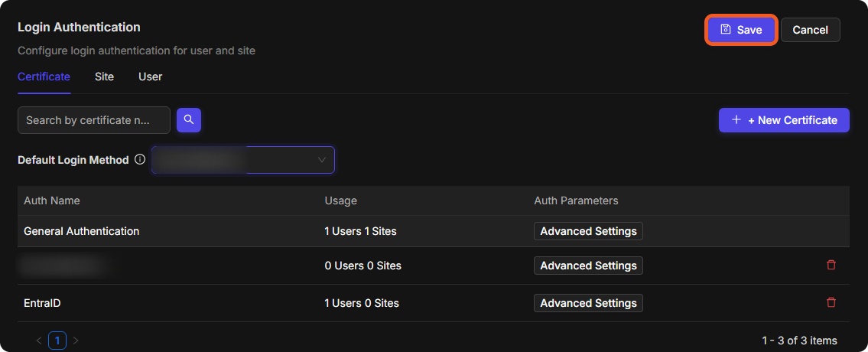Open Advanced Settings for EntraID

tap(588, 303)
